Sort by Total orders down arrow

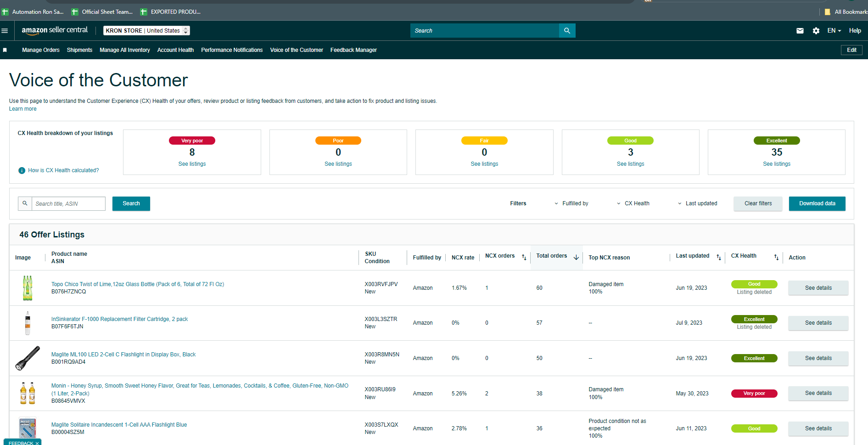click(x=576, y=258)
